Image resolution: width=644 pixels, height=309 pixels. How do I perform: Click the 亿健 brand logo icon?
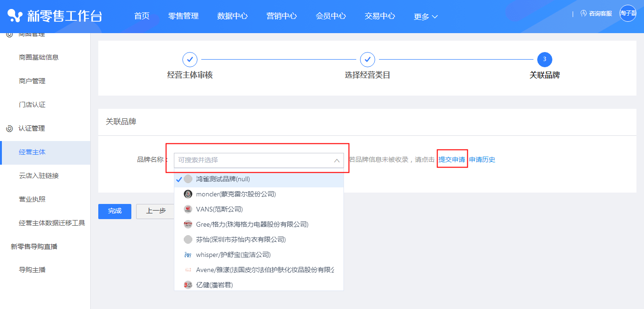click(188, 285)
